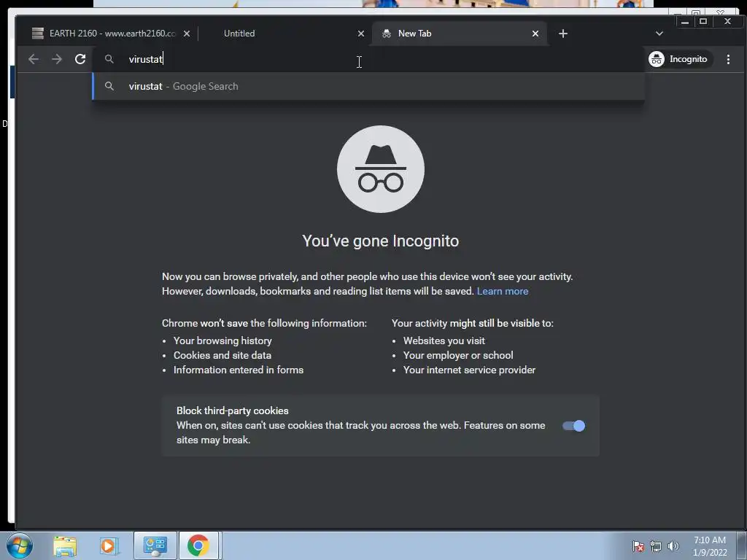This screenshot has width=747, height=560.
Task: Click the browser forward arrow
Action: click(57, 59)
